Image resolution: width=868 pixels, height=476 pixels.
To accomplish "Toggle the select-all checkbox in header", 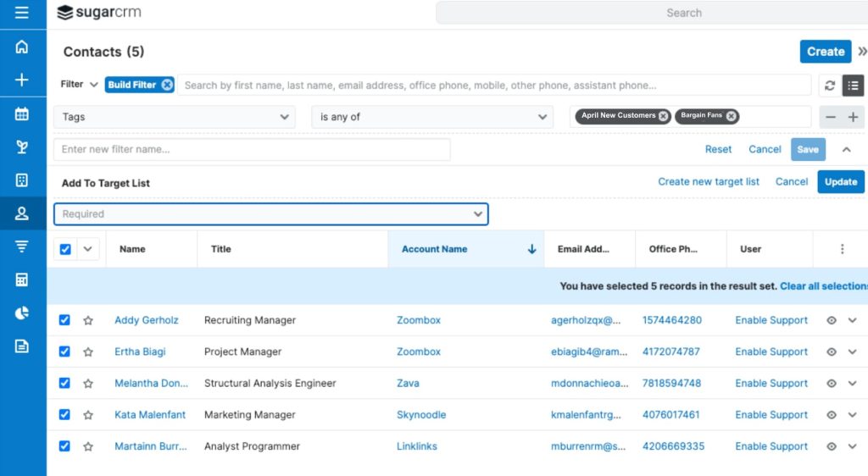I will [x=65, y=249].
